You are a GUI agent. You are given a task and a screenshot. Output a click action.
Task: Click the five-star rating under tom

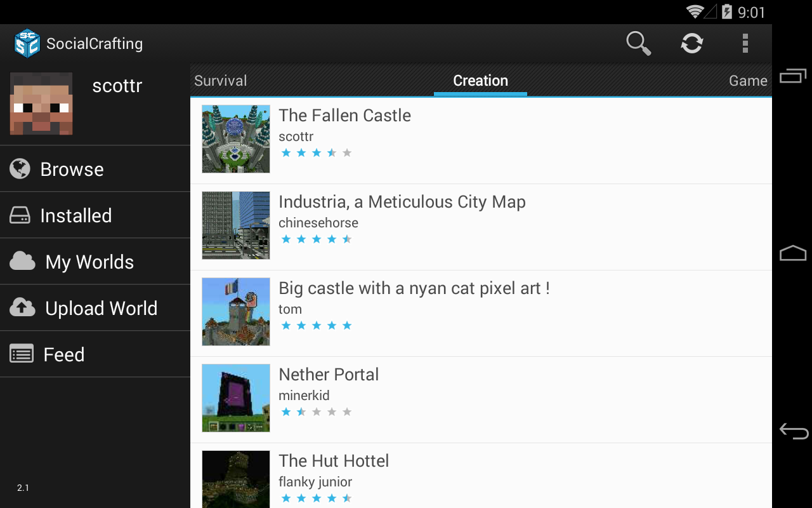click(316, 326)
